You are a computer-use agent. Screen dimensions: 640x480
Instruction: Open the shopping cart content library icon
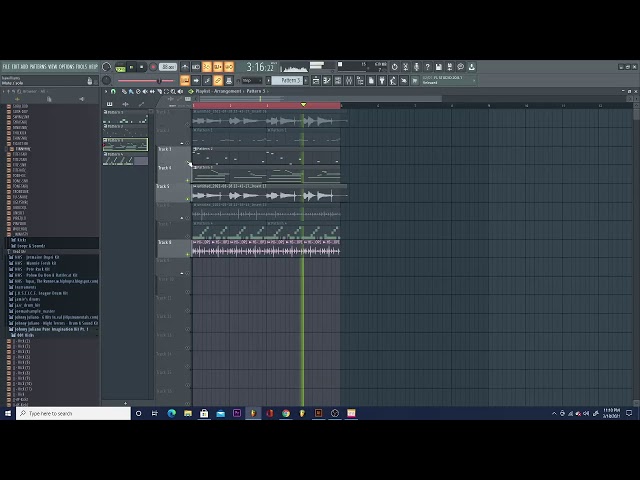(x=415, y=80)
